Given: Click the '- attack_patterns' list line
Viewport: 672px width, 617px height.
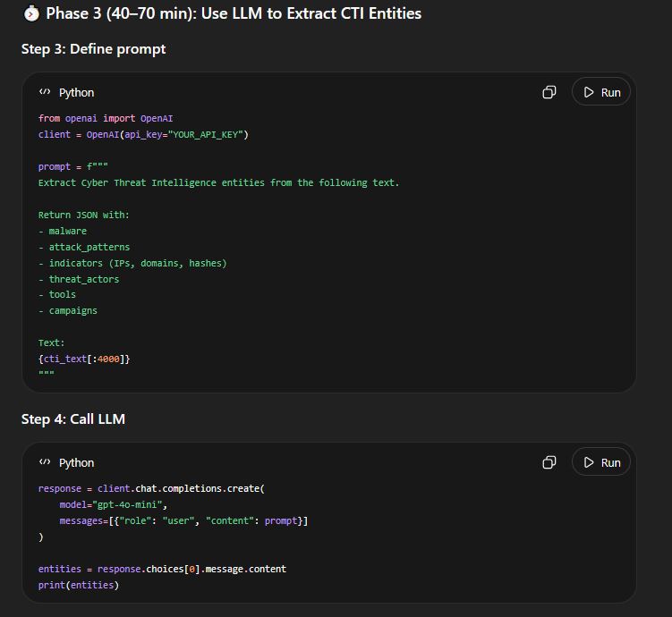Looking at the screenshot, I should [84, 247].
